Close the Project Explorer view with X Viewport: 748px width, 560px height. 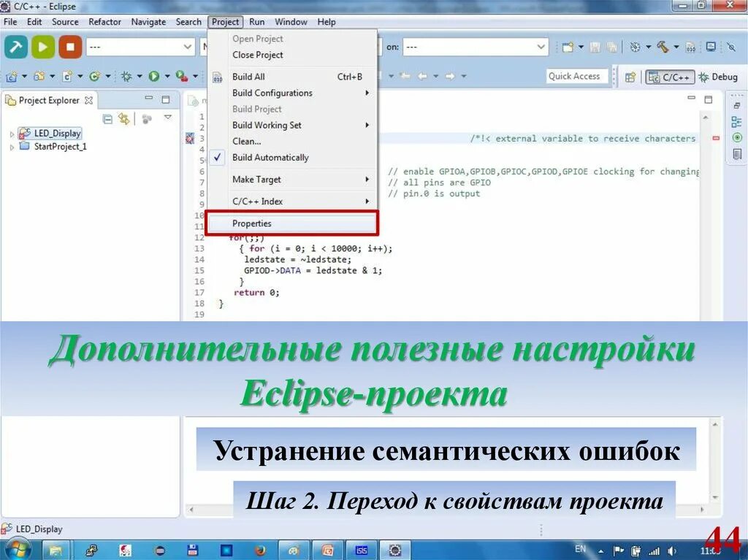(x=88, y=100)
